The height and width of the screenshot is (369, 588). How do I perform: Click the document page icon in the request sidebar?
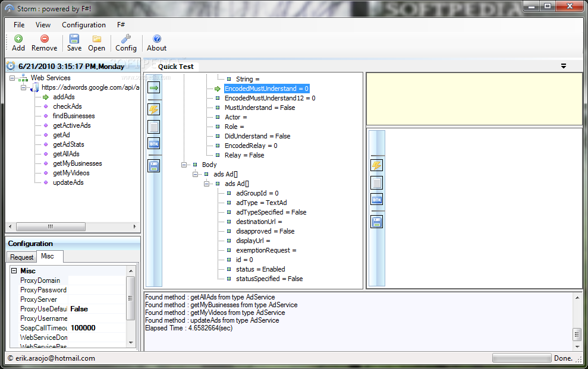(x=154, y=127)
